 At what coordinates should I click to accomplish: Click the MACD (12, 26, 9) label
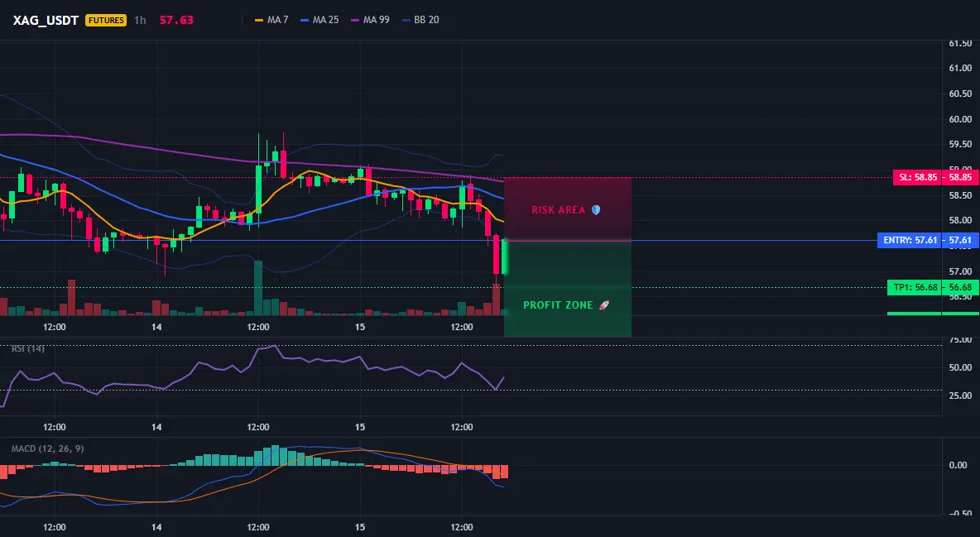[47, 448]
